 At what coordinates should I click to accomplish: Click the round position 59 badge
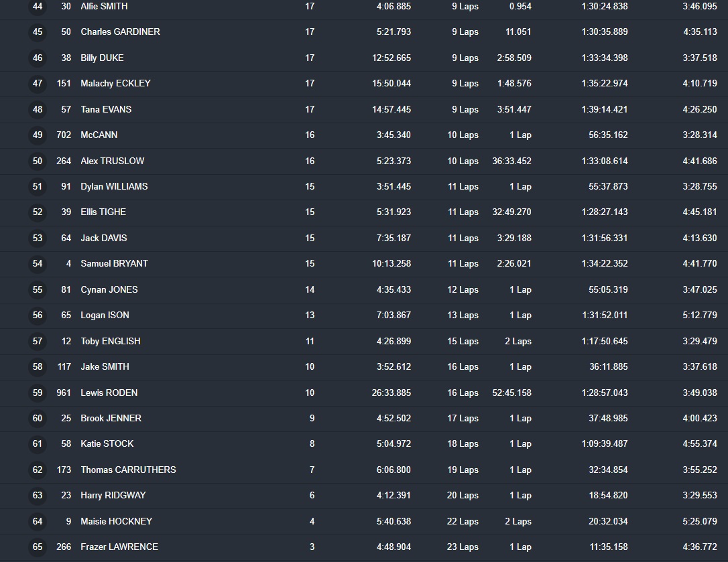click(38, 393)
